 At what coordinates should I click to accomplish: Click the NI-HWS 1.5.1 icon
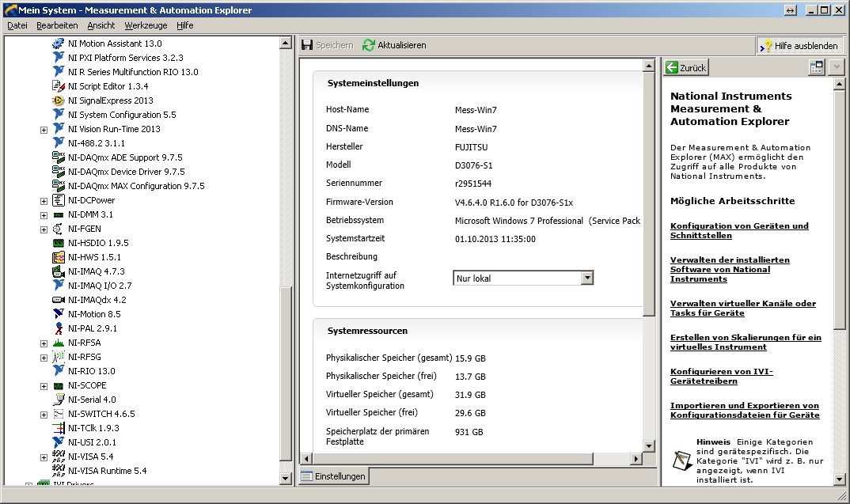coord(58,257)
